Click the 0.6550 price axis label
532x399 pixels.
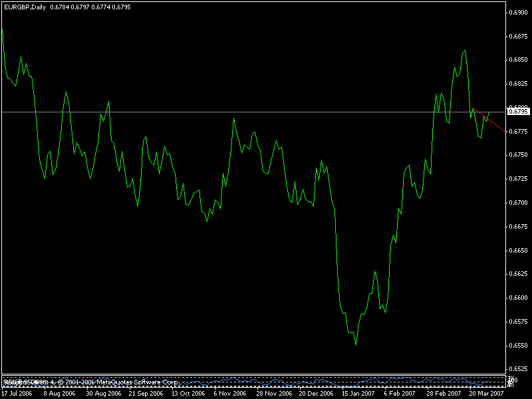coord(517,345)
